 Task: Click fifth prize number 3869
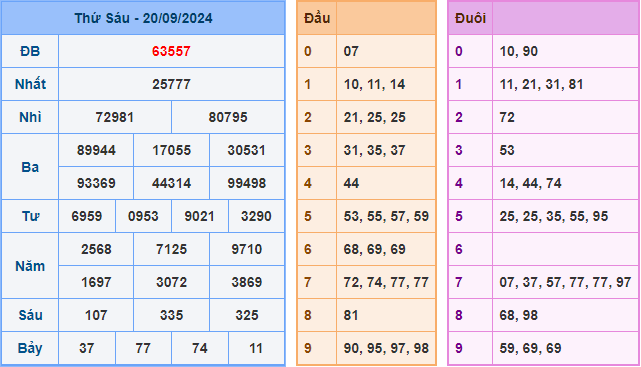(x=247, y=282)
